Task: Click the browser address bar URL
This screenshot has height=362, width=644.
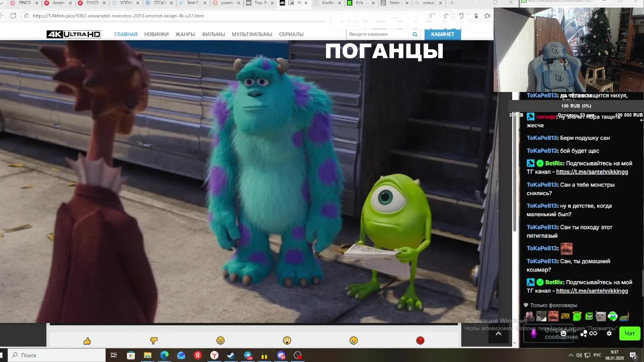Action: tap(118, 16)
